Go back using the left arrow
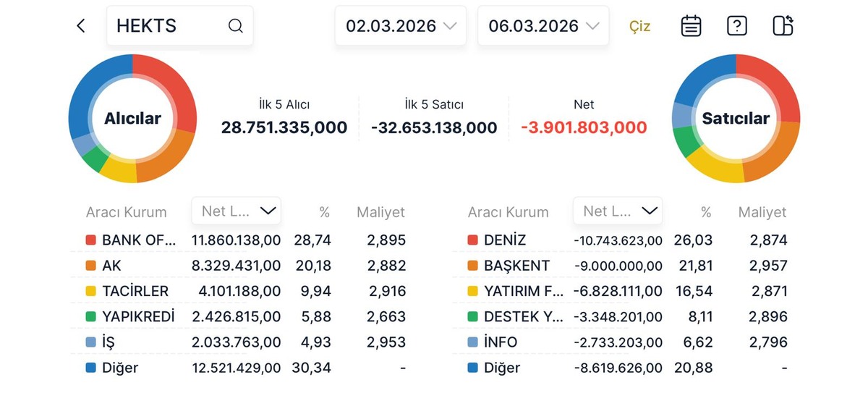868x401 pixels. coord(80,26)
